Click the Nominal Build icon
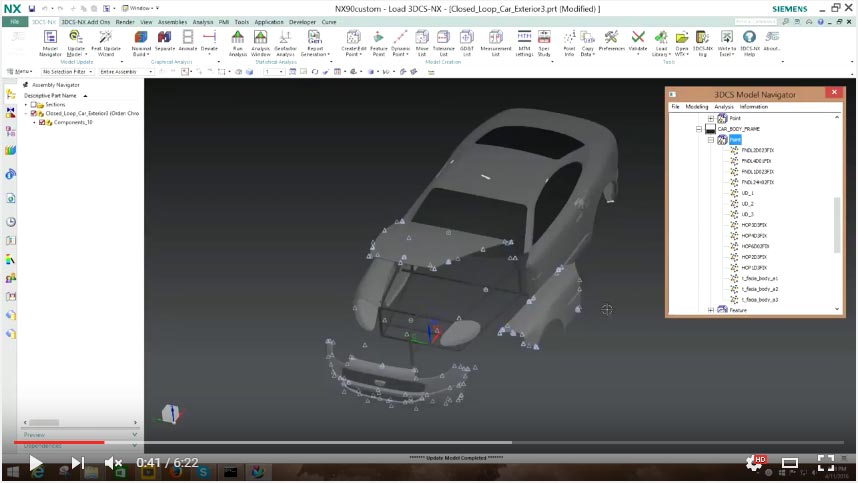This screenshot has height=483, width=858. point(141,39)
